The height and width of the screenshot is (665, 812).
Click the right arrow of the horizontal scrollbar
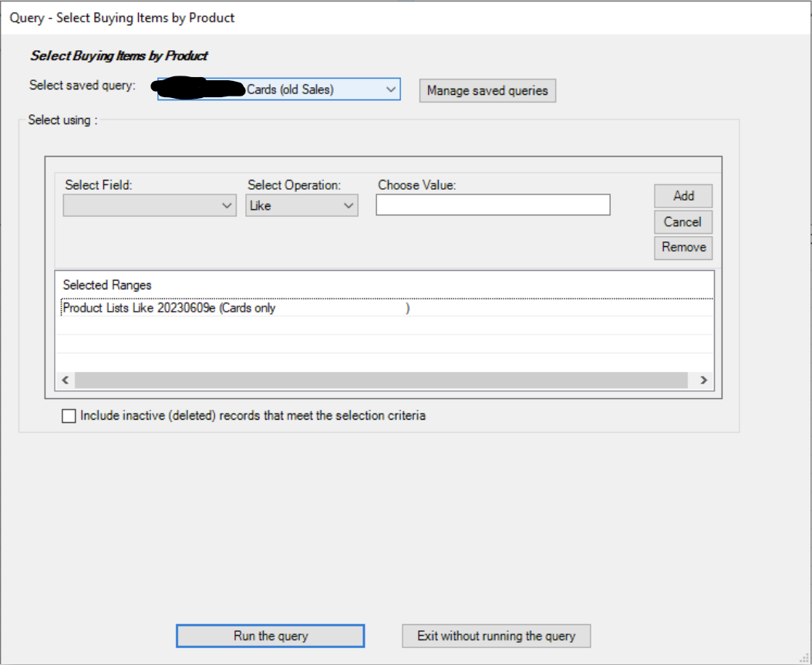pyautogui.click(x=704, y=380)
